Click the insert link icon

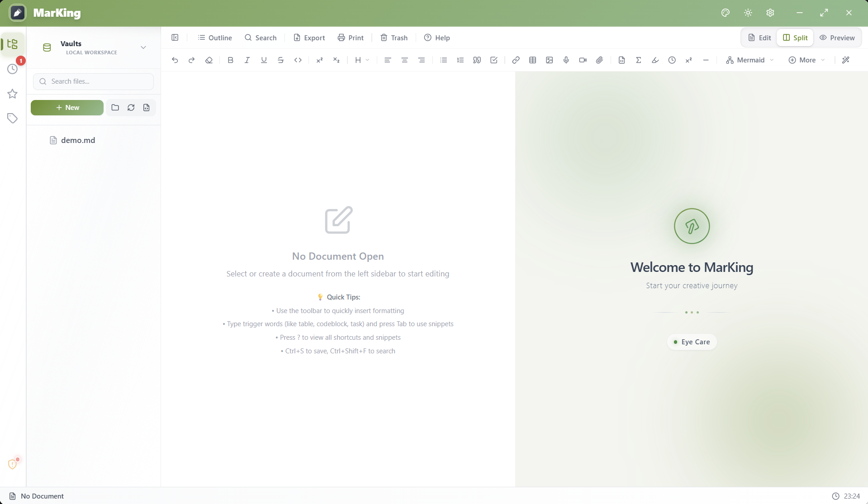516,60
